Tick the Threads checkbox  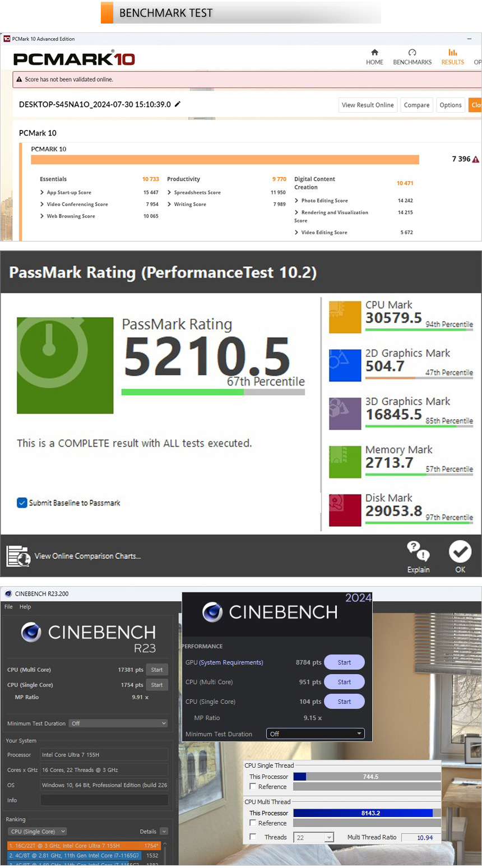(x=253, y=837)
